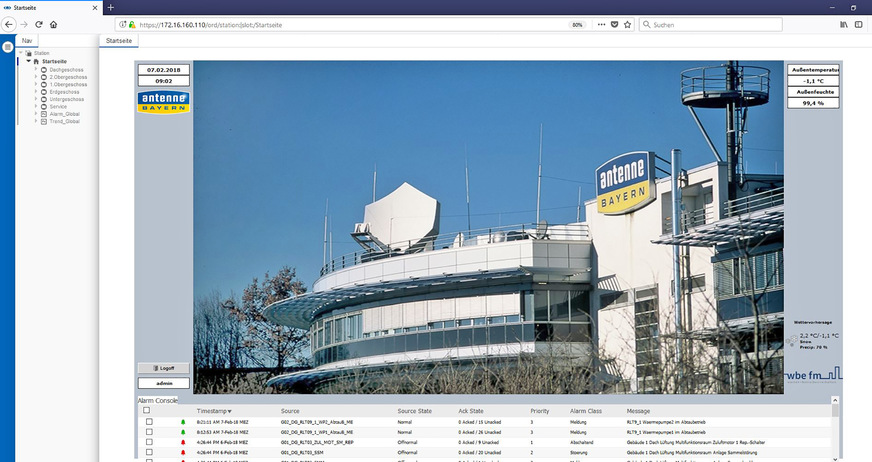Click the admin user button
This screenshot has height=462, width=872.
point(164,383)
